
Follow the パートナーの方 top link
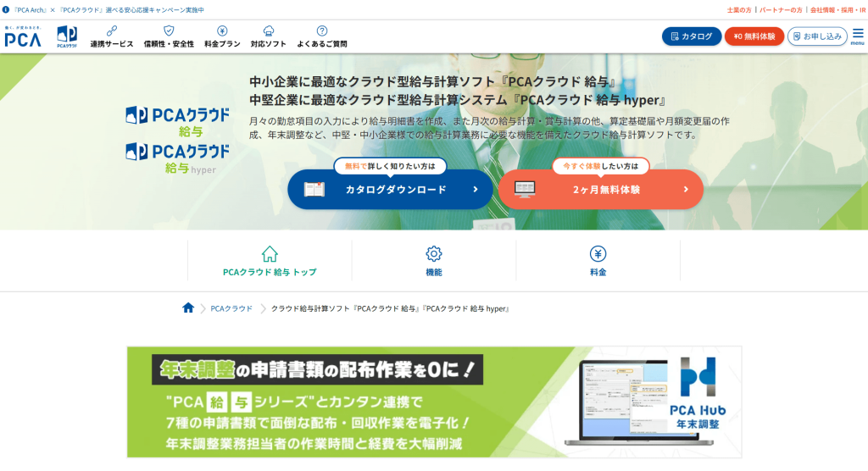click(781, 10)
